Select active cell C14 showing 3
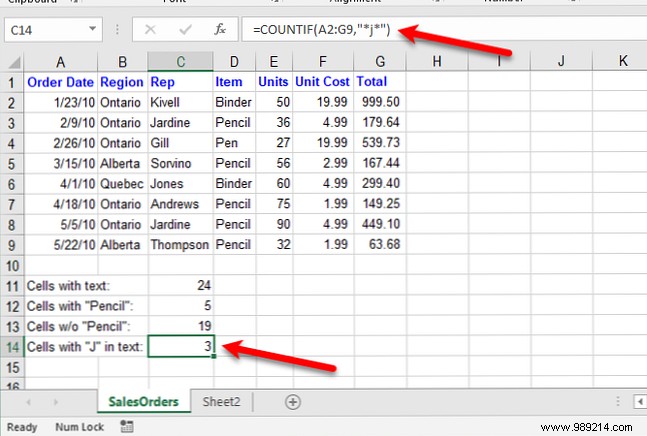The image size is (647, 436). point(181,346)
